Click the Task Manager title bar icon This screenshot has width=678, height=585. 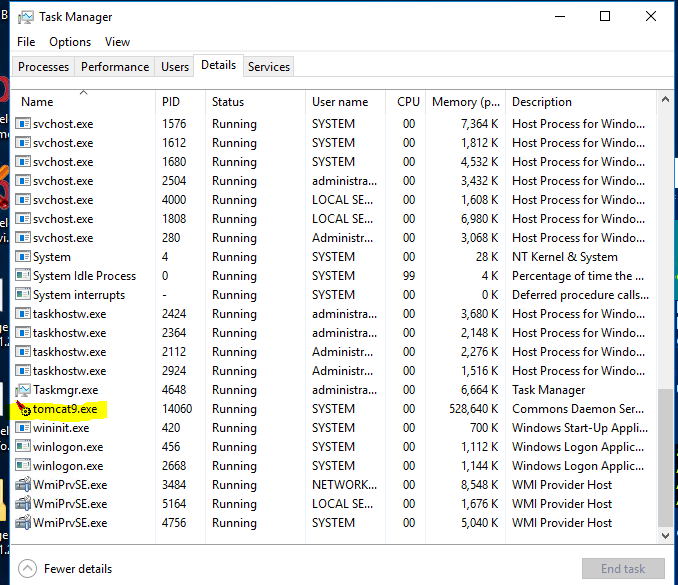(25, 17)
